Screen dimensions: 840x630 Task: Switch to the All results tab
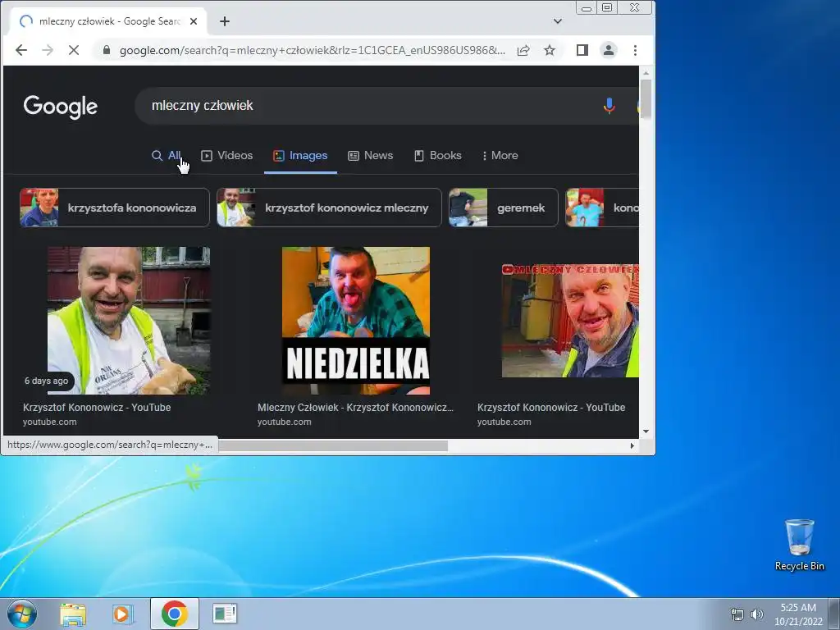[x=166, y=155]
